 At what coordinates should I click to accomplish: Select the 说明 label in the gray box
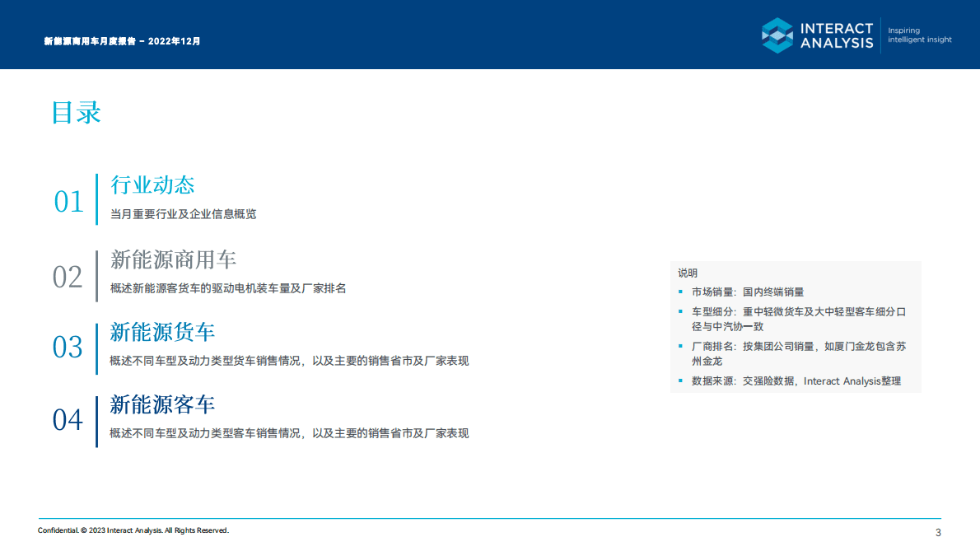688,272
